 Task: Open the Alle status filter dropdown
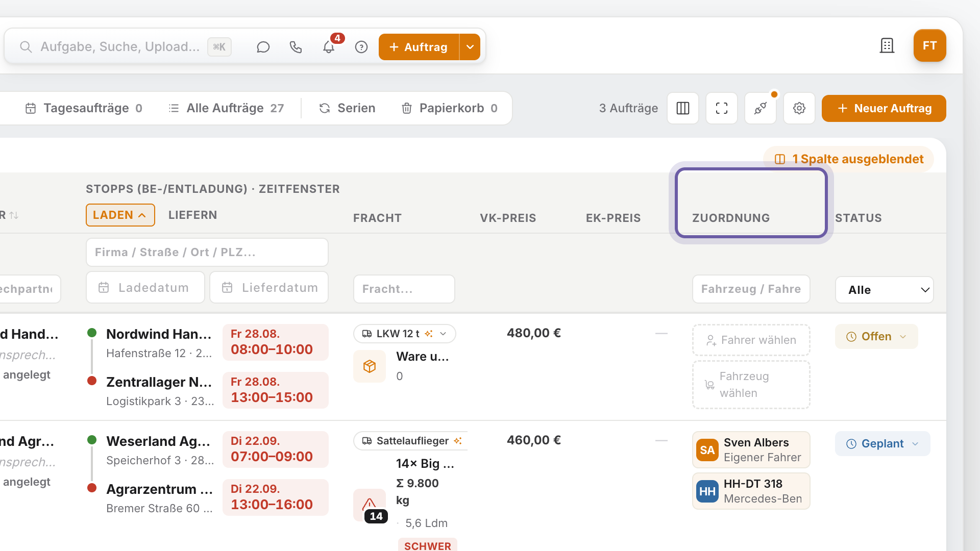885,290
